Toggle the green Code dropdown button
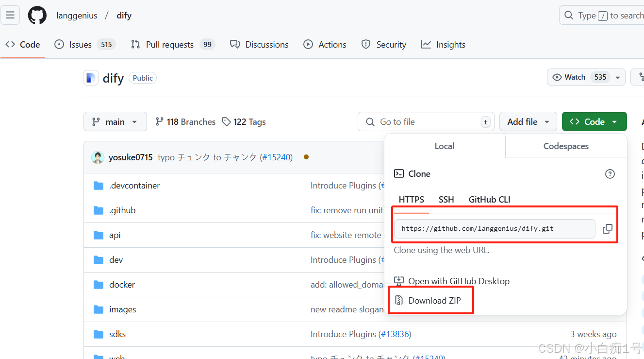Screen dimensions: 644x359 click(x=594, y=121)
